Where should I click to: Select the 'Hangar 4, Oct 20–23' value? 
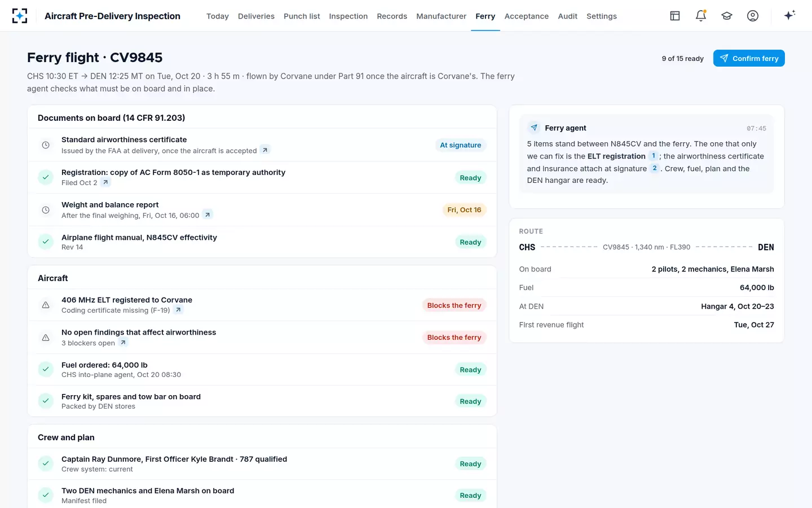click(x=738, y=306)
